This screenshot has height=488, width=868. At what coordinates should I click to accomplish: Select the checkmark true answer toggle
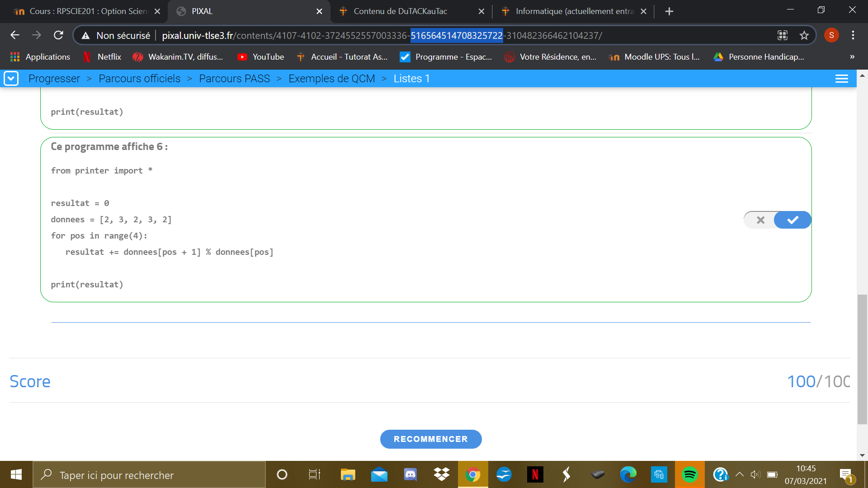(x=793, y=220)
